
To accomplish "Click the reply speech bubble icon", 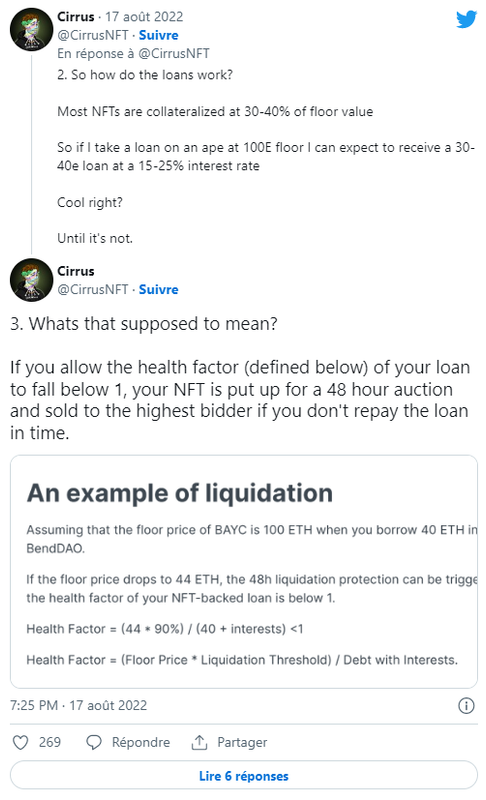I will [x=94, y=742].
